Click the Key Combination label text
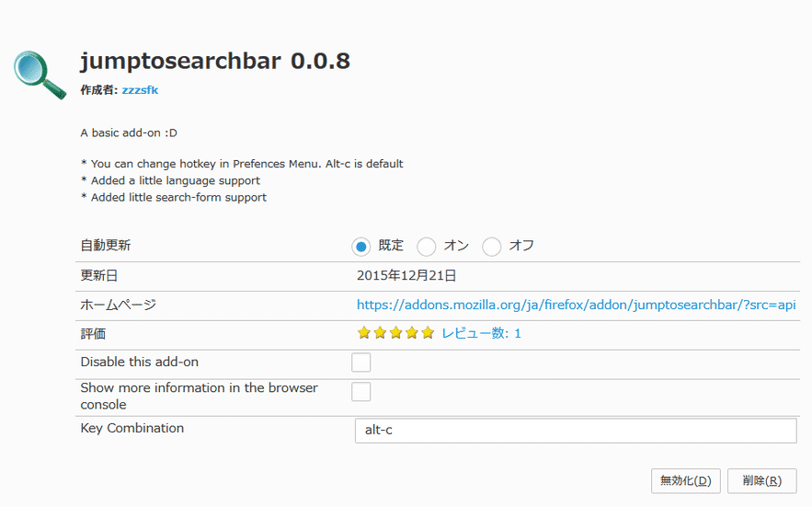Viewport: 812px width, 507px height. [132, 428]
